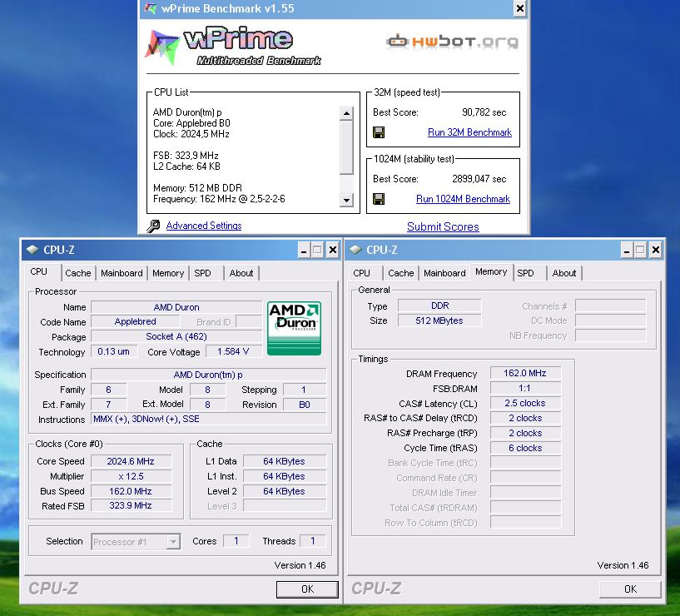Click Multiplier value x 12.5

[x=131, y=476]
